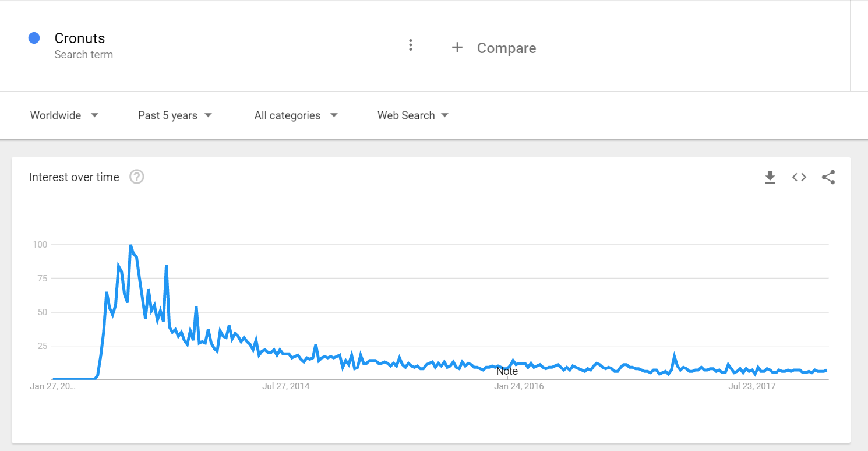Open the help tooltip for Interest over time

click(x=137, y=177)
